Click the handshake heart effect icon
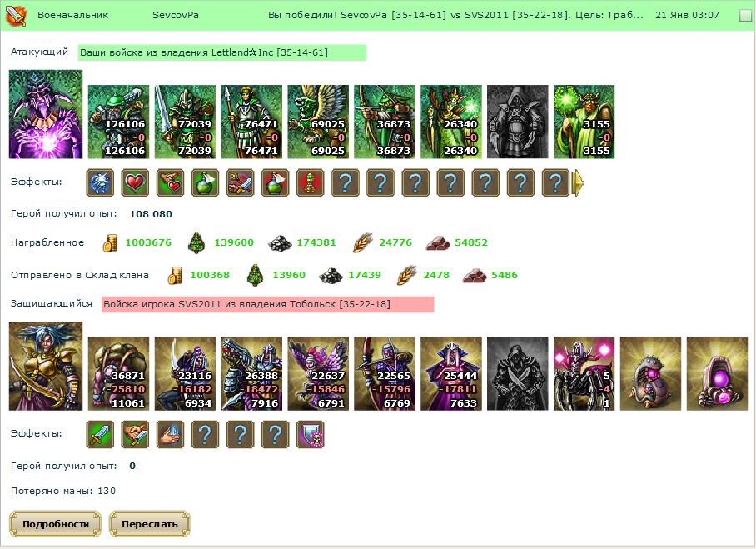This screenshot has height=549, width=756. coord(170,182)
